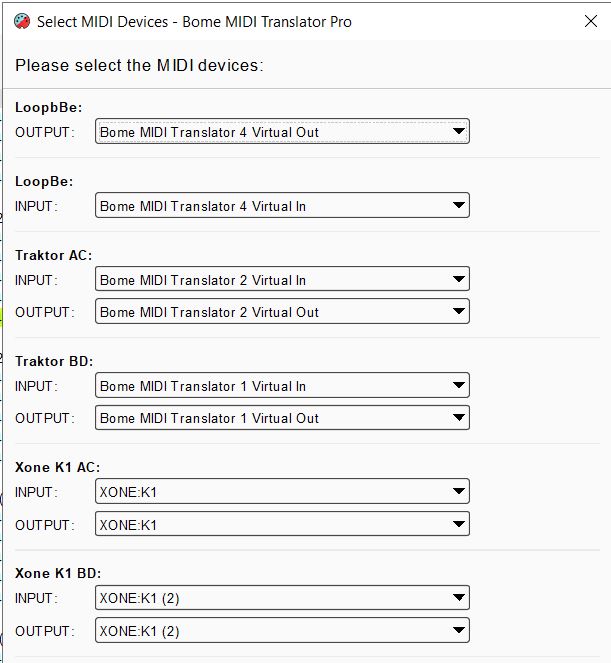
Task: Open the Xone K1 BD INPUT dropdown
Action: 281,598
